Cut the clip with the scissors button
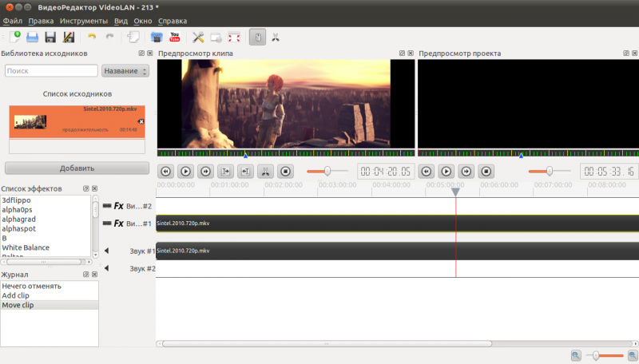Screen dimensions: 639x364 tap(265, 172)
